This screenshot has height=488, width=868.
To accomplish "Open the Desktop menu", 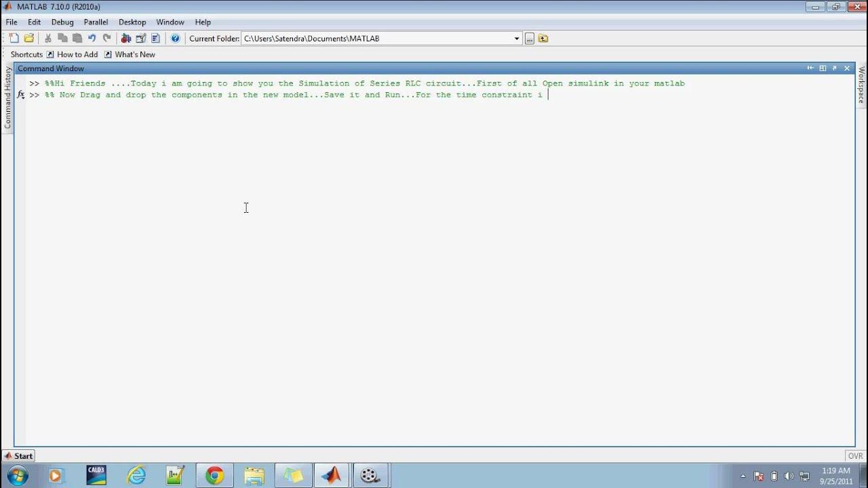I will pos(132,22).
